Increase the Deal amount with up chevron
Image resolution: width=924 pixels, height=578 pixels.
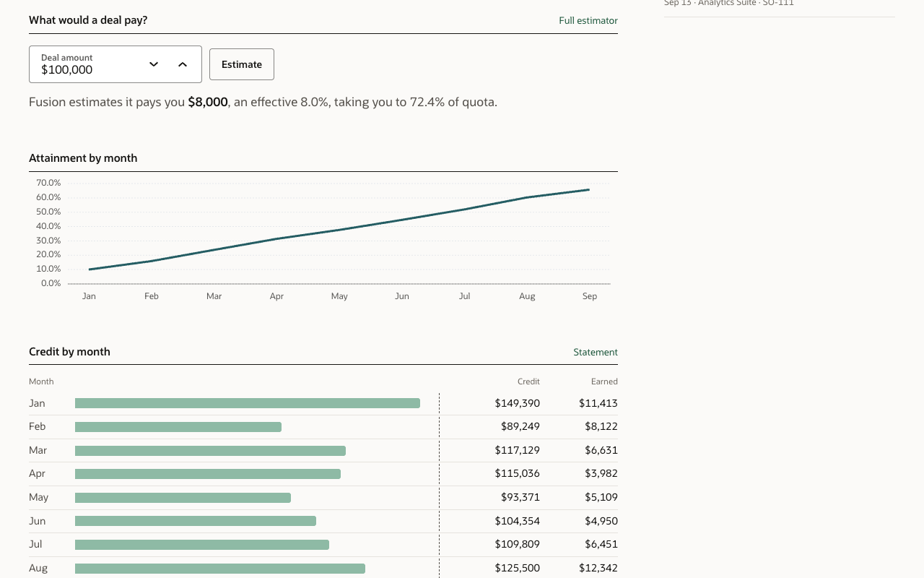183,64
